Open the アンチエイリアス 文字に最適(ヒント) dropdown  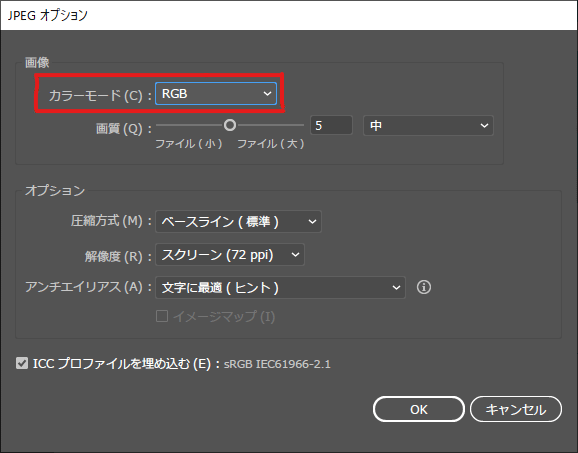(280, 288)
